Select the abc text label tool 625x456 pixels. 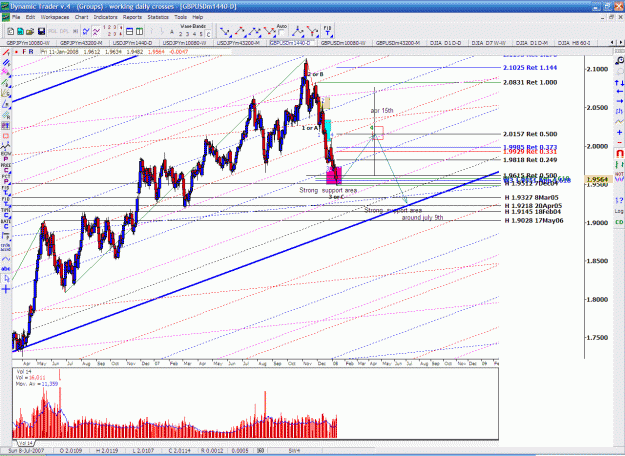point(6,269)
